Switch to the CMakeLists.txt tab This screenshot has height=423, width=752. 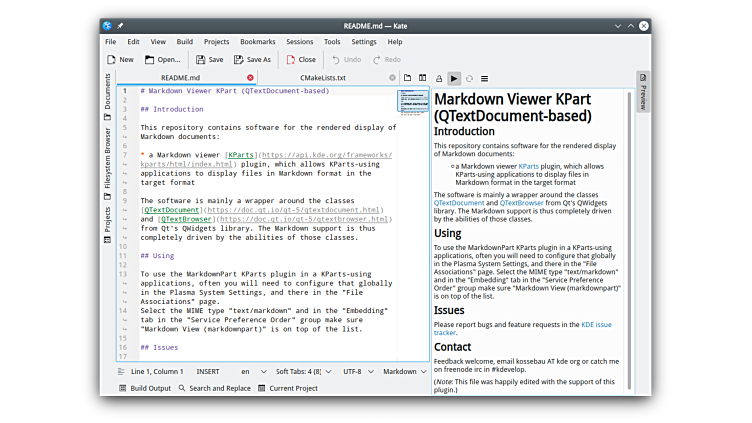pos(323,78)
